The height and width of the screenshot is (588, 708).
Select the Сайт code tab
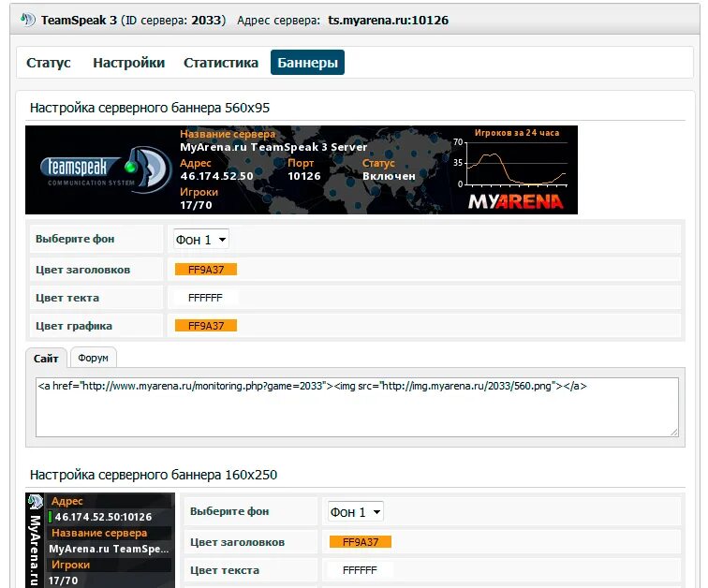tap(46, 359)
